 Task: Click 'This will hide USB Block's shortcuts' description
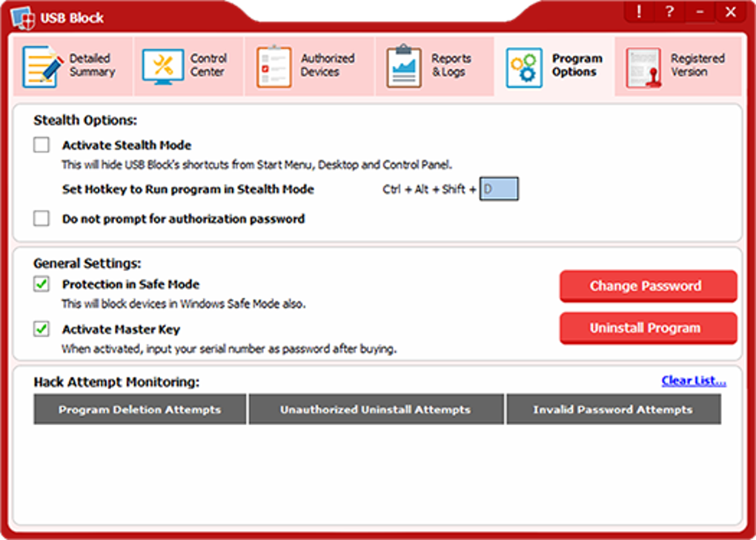(x=257, y=165)
